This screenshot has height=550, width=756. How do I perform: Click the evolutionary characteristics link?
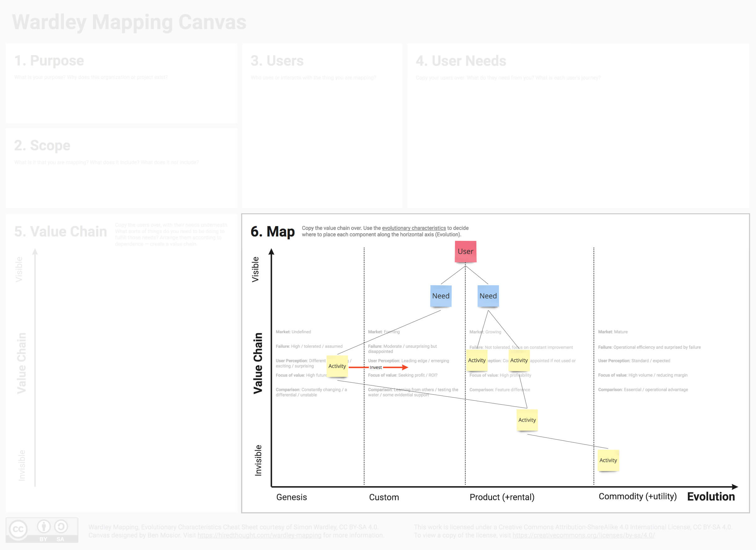click(414, 228)
